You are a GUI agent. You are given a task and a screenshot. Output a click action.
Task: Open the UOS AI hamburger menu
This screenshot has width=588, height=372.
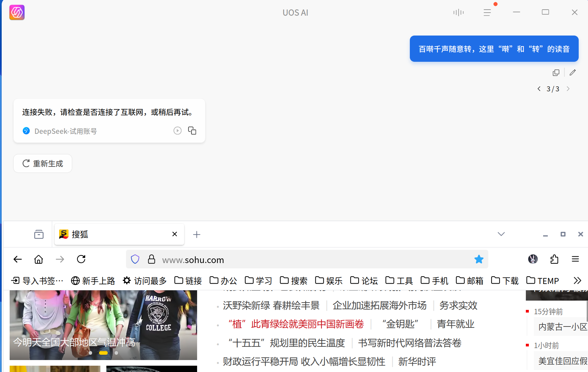487,12
